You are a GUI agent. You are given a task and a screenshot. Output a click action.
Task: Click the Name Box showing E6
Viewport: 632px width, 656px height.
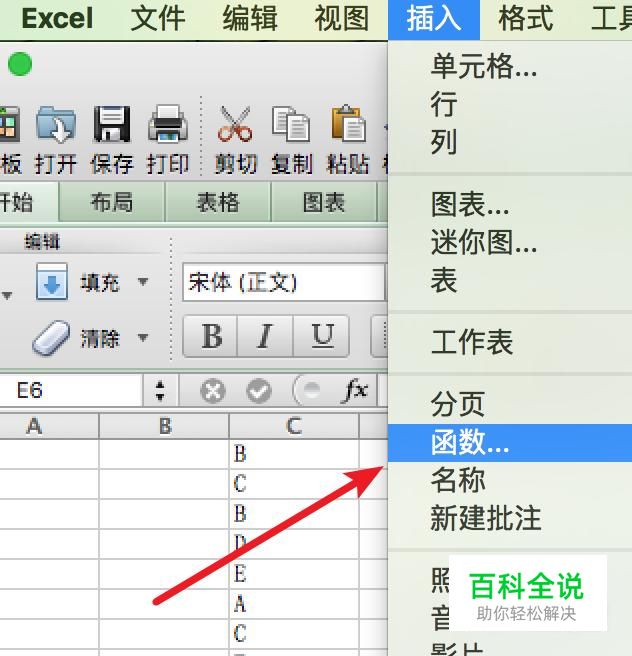click(70, 391)
